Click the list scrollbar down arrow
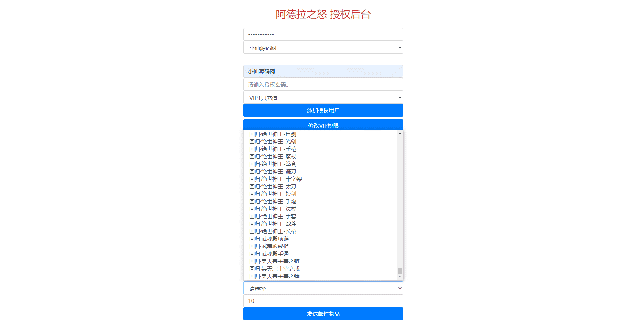This screenshot has height=328, width=644. pos(400,277)
